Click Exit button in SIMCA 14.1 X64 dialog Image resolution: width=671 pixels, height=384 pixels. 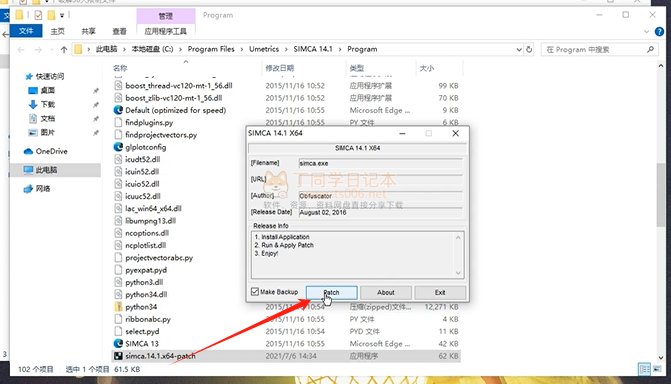pyautogui.click(x=440, y=292)
